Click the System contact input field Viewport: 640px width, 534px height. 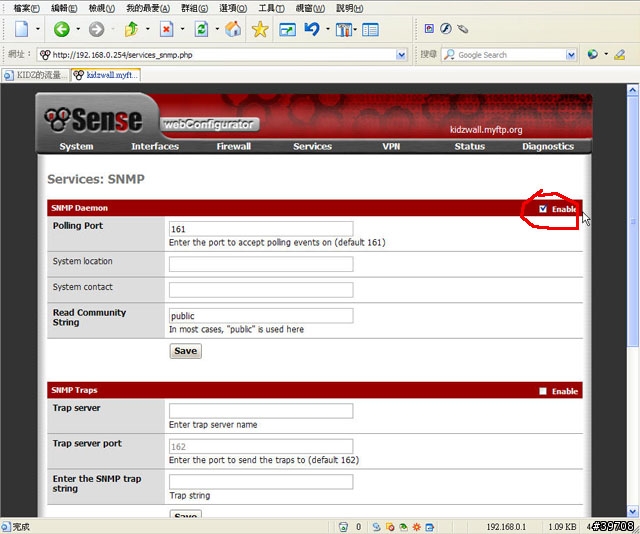tap(261, 290)
